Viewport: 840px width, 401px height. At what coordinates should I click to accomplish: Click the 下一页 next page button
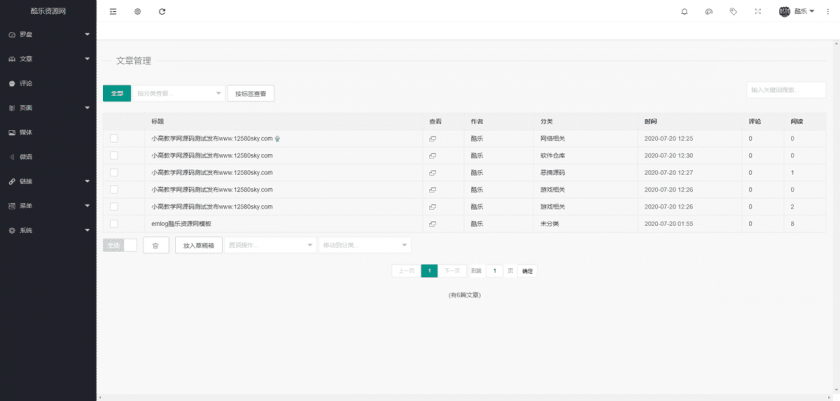click(x=452, y=271)
